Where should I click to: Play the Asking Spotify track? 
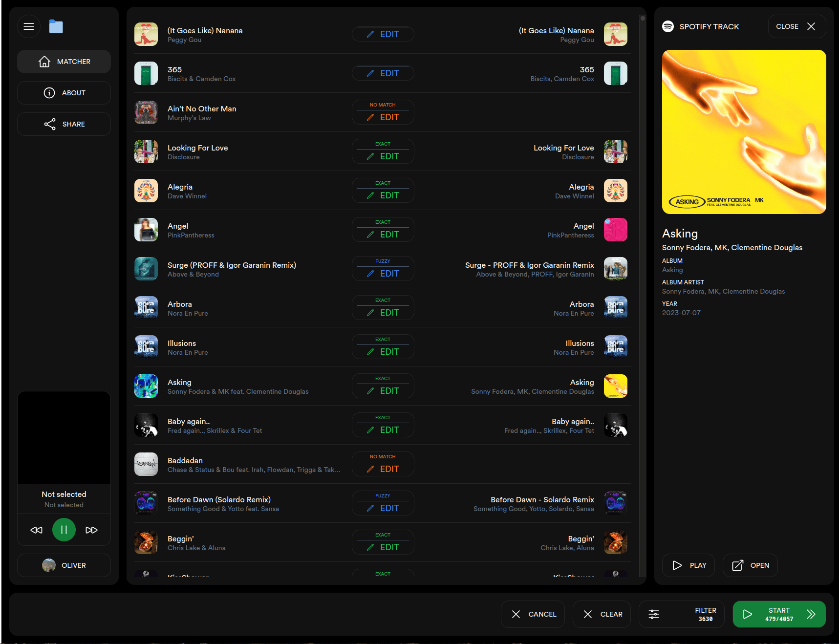point(688,565)
